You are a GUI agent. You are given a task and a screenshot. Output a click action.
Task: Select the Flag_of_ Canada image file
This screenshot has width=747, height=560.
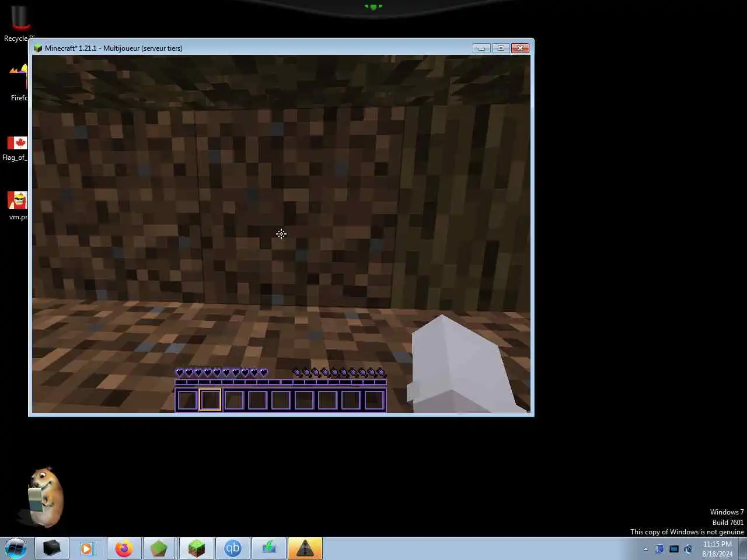click(16, 148)
